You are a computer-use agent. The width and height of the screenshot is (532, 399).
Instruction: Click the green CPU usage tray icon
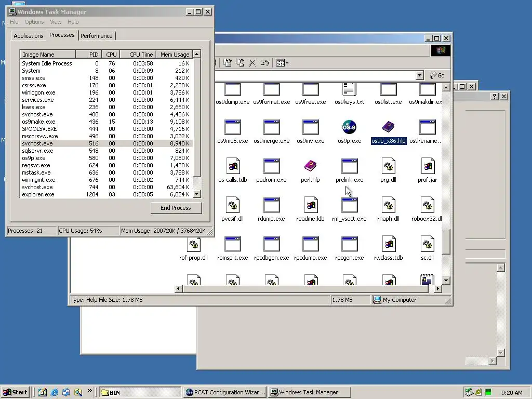pyautogui.click(x=488, y=392)
